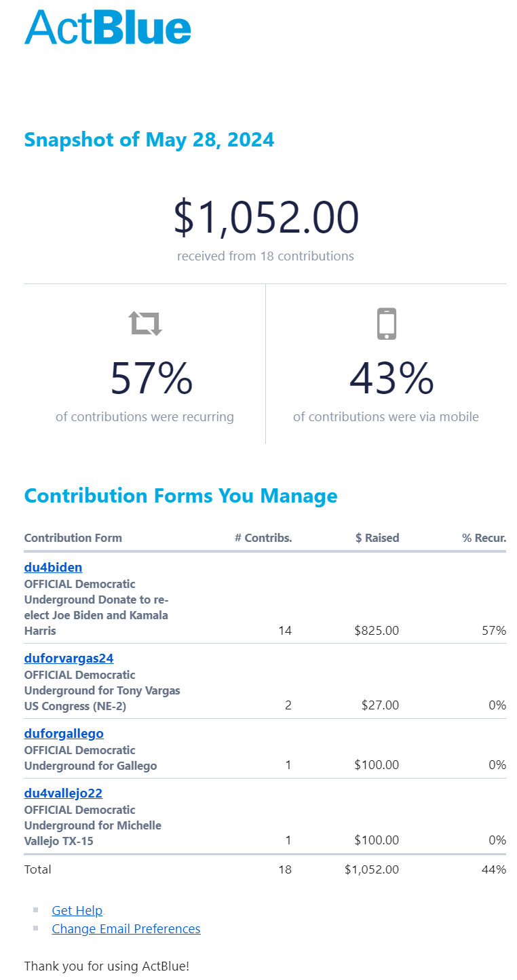Click the Contribution Form column header
Screen dimensions: 517x980
(x=73, y=538)
